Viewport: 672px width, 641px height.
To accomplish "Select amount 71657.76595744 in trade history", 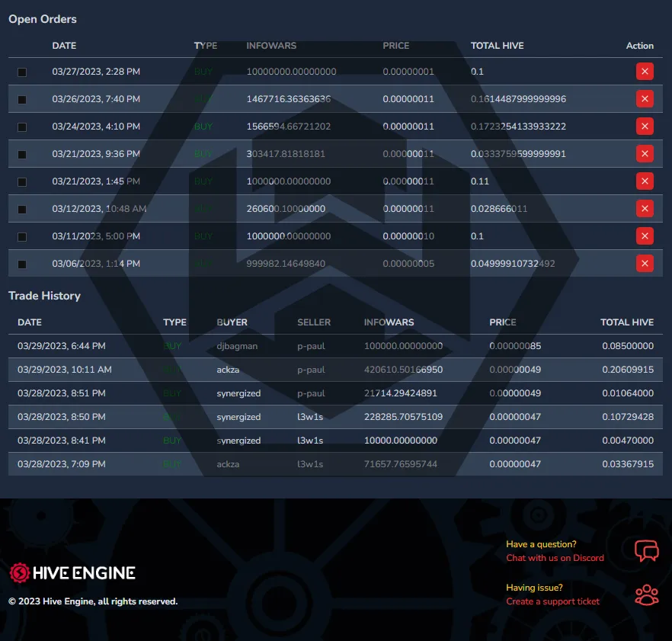I will [401, 464].
